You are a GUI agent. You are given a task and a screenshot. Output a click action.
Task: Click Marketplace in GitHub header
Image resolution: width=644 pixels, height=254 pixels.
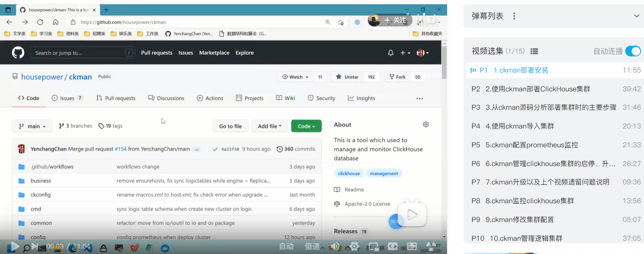(x=214, y=53)
